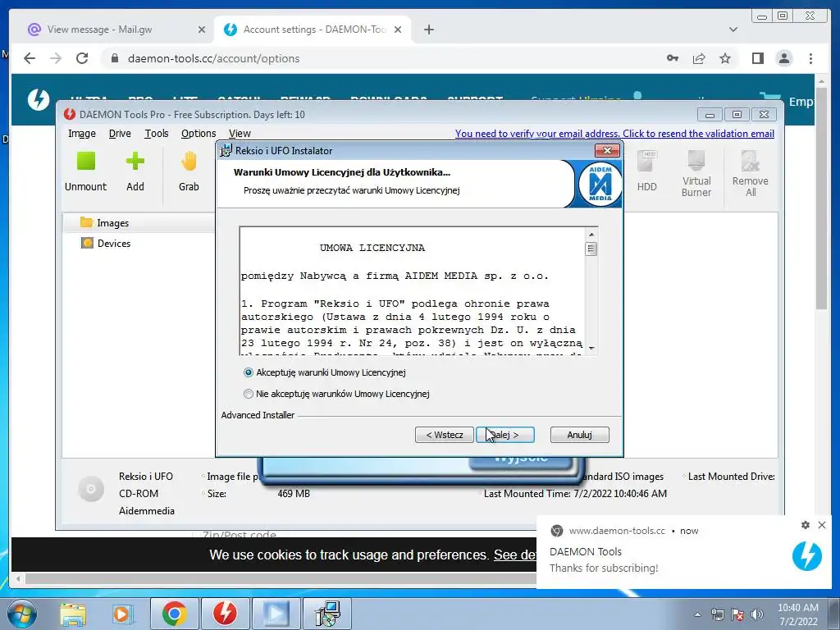Select the Grab hand tool
840x630 pixels.
pyautogui.click(x=189, y=162)
